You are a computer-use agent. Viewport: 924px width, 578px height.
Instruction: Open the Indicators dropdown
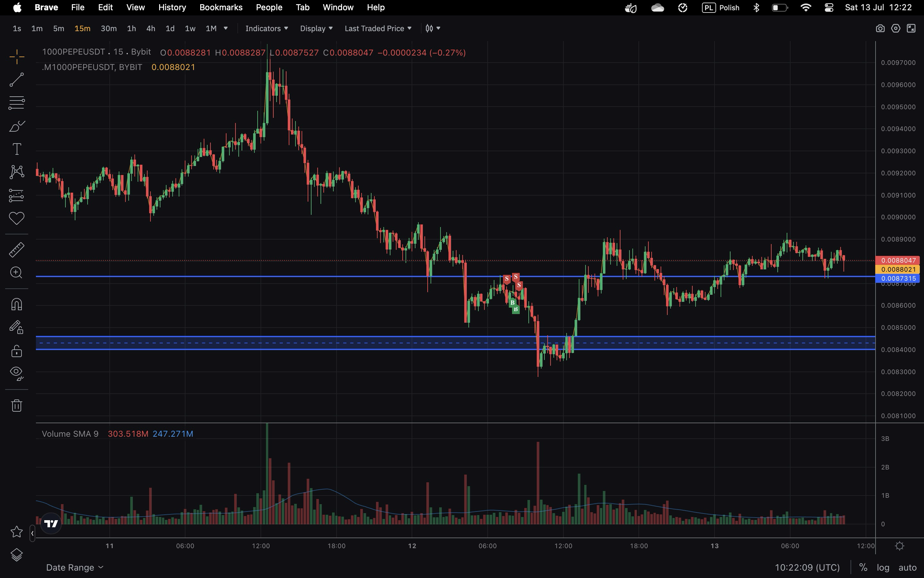pos(267,28)
